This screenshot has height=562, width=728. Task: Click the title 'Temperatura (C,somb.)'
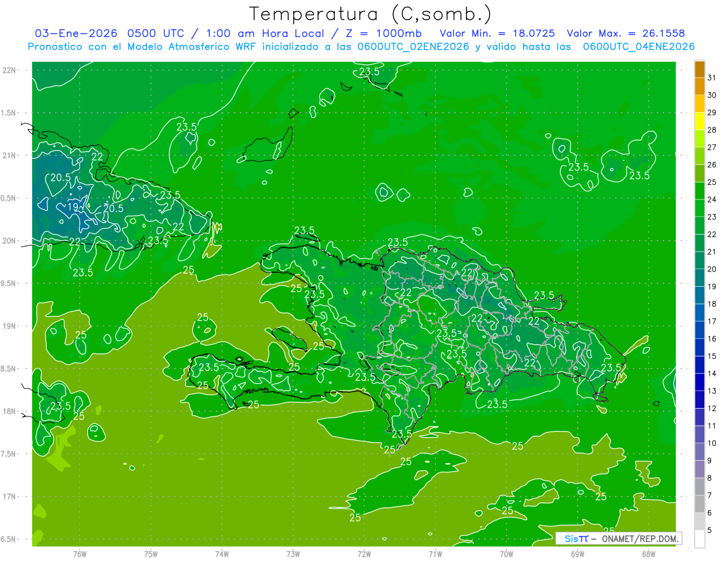tap(370, 14)
